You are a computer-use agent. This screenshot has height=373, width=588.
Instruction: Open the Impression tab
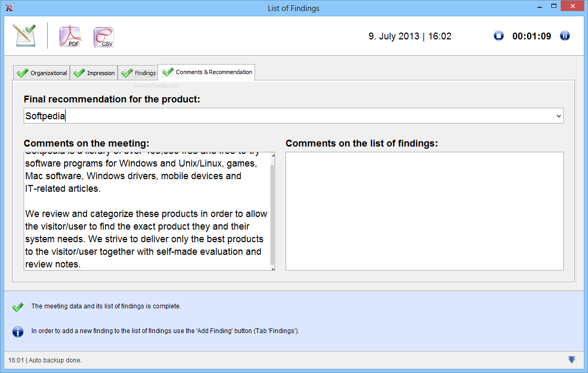coord(94,73)
